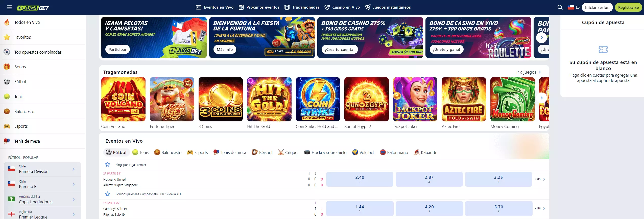This screenshot has width=644, height=219.
Task: Open Todos en Vivo flame icon
Action: (7, 22)
